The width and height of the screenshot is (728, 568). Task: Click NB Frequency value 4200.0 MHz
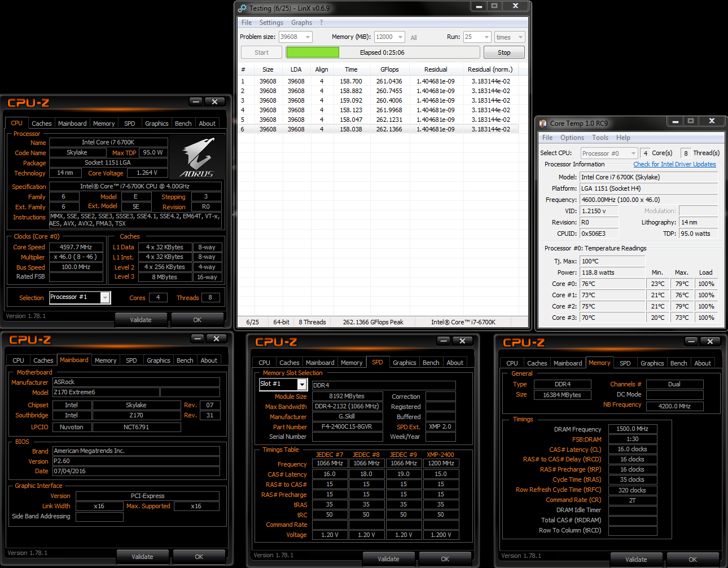pyautogui.click(x=674, y=406)
